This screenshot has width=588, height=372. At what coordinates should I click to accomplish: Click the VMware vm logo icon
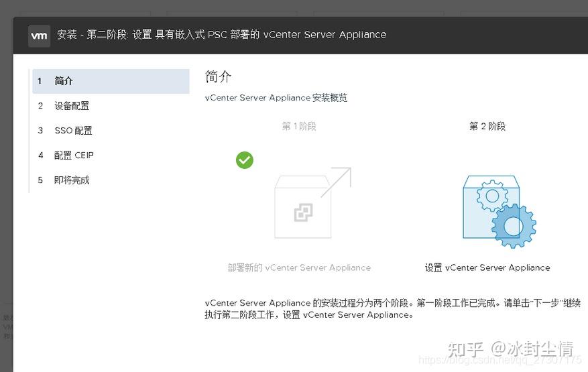click(x=39, y=36)
